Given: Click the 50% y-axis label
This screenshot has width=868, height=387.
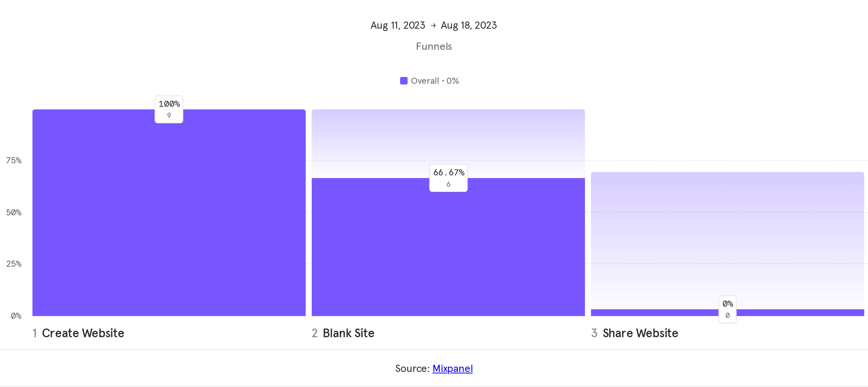Looking at the screenshot, I should tap(14, 212).
